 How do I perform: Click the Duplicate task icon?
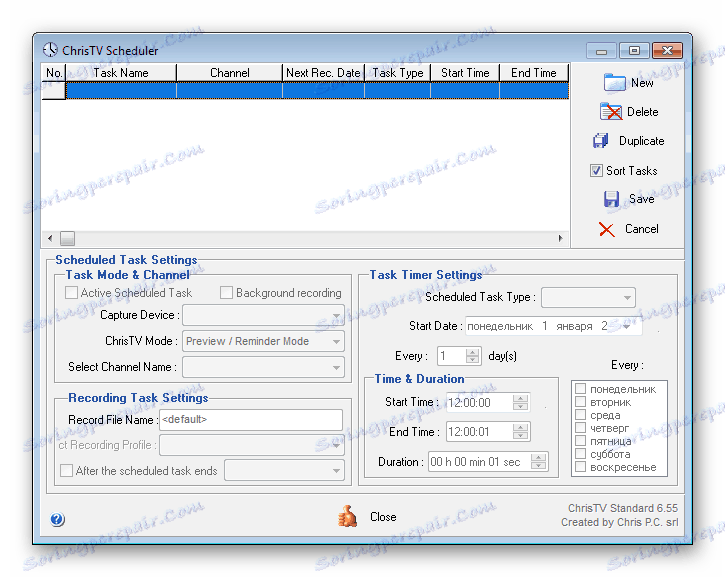tap(601, 141)
